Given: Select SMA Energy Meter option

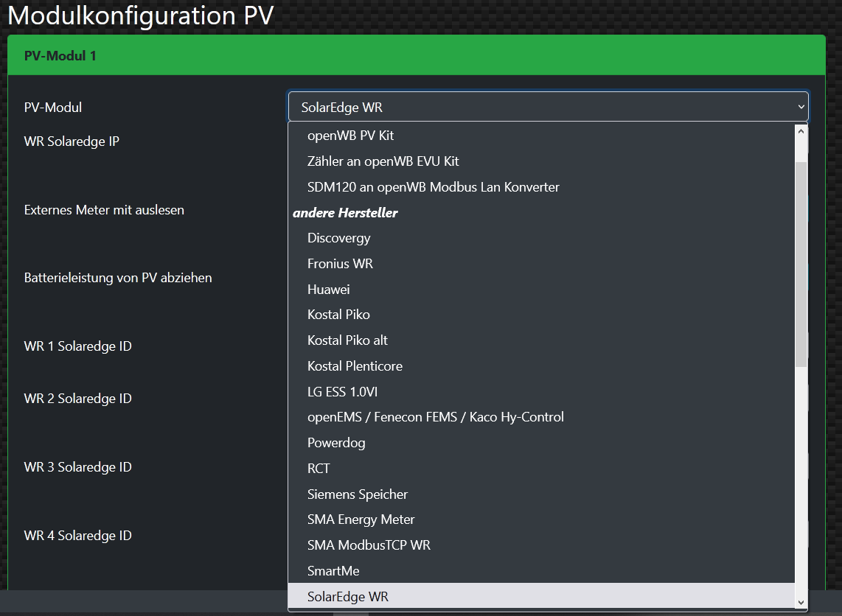Looking at the screenshot, I should 361,519.
